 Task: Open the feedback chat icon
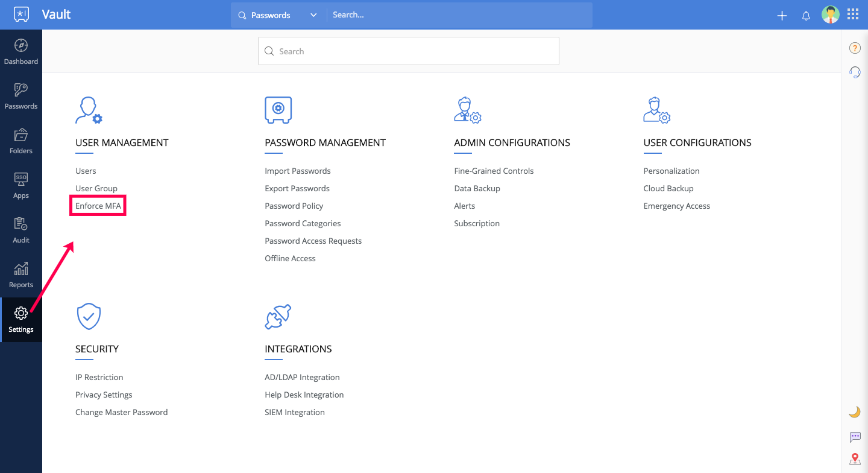855,436
